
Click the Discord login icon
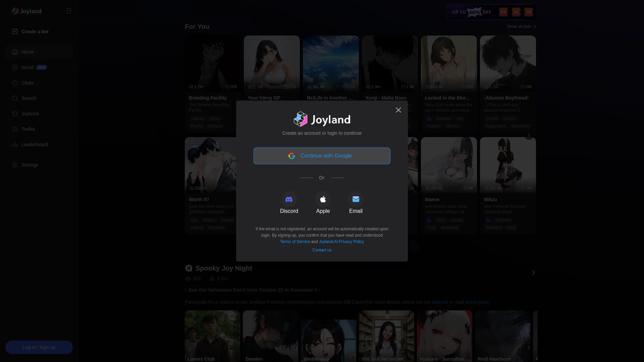click(289, 200)
